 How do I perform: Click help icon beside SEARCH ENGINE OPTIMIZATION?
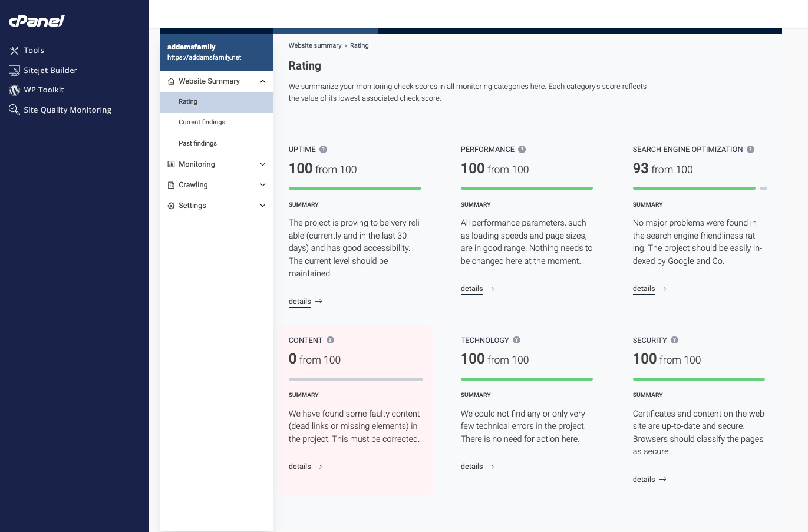(750, 150)
